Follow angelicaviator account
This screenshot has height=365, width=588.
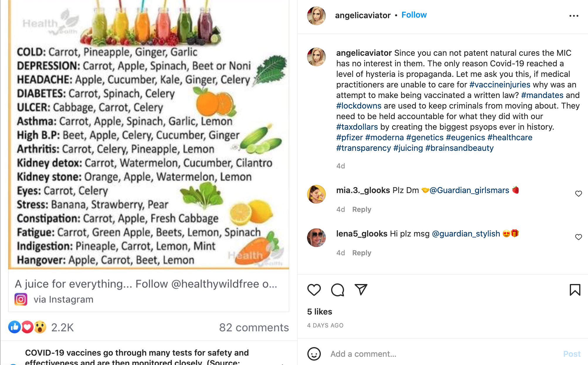point(414,15)
